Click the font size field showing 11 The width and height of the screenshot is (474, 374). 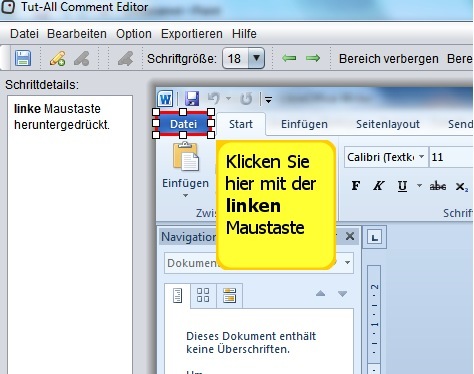coord(451,157)
